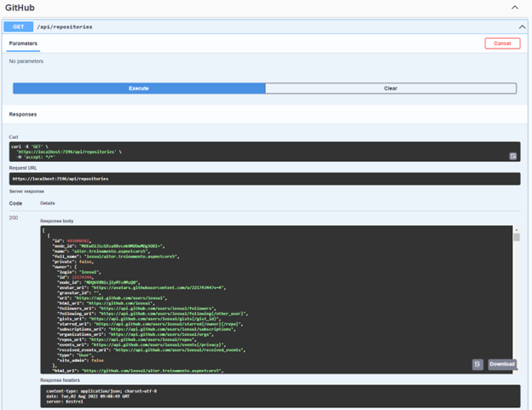This screenshot has height=410, width=532.
Task: Click the Request URL text box
Action: (264, 179)
